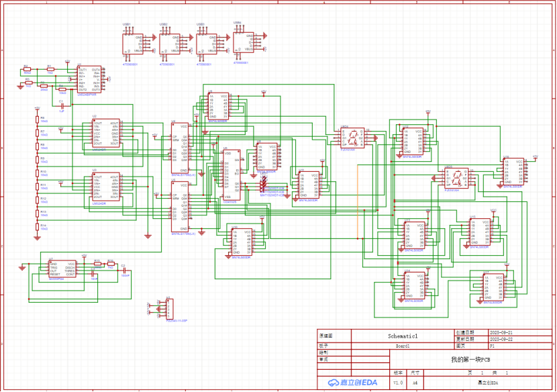Select the USB2 connector symbol
Image resolution: width=557 pixels, height=392 pixels.
point(170,44)
